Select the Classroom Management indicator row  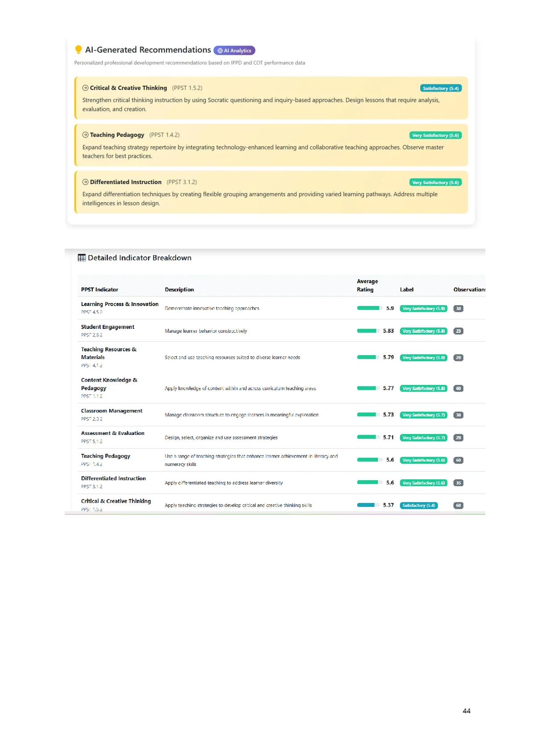[x=111, y=411]
